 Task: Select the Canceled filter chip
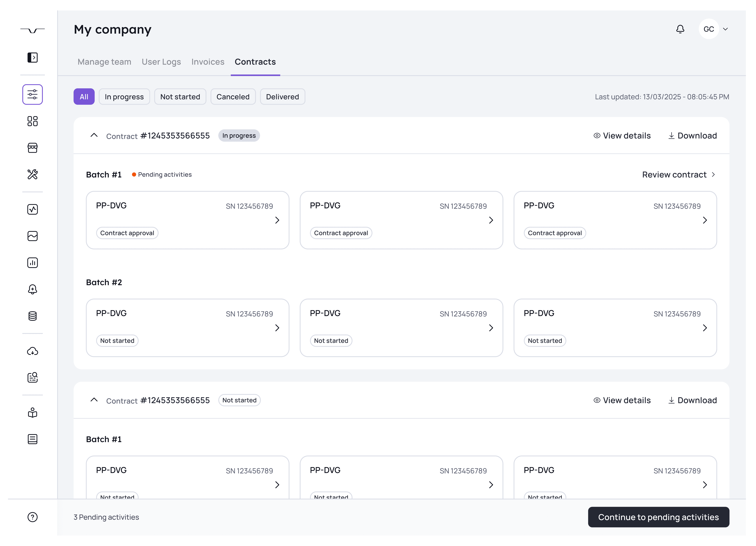click(x=233, y=97)
